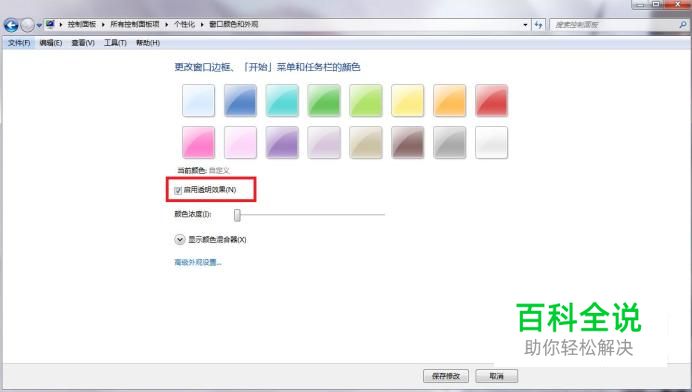Open the 工具(T) menu
The image size is (692, 392).
click(x=115, y=43)
